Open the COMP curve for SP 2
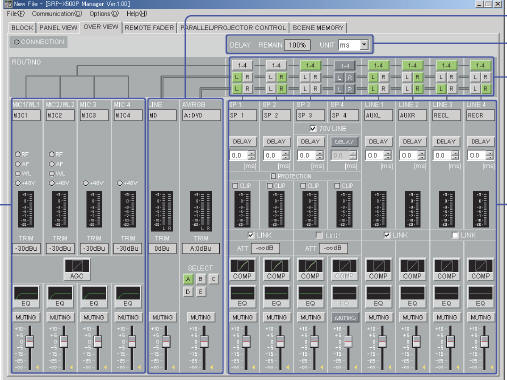Screen dimensions: 507x380 pyautogui.click(x=276, y=269)
